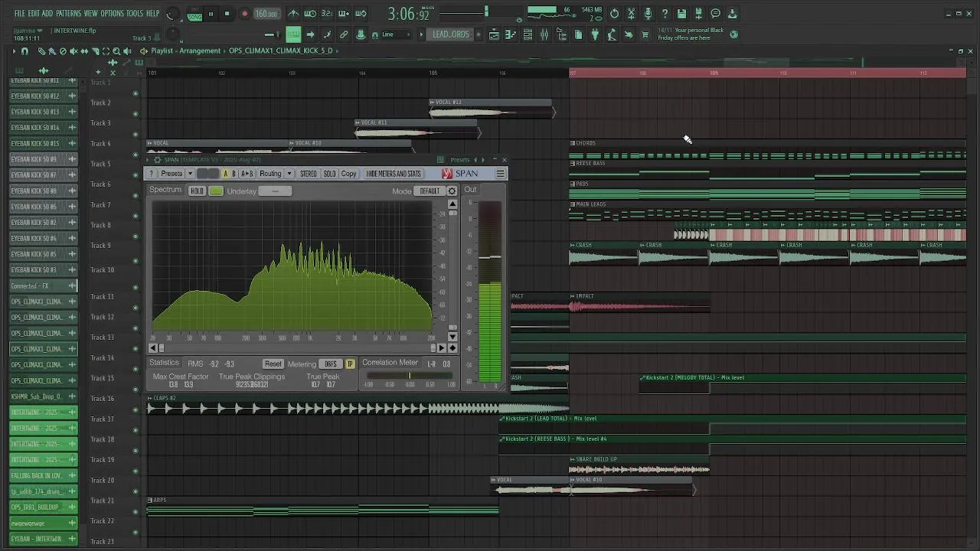Toggle the metronome icon

[293, 14]
